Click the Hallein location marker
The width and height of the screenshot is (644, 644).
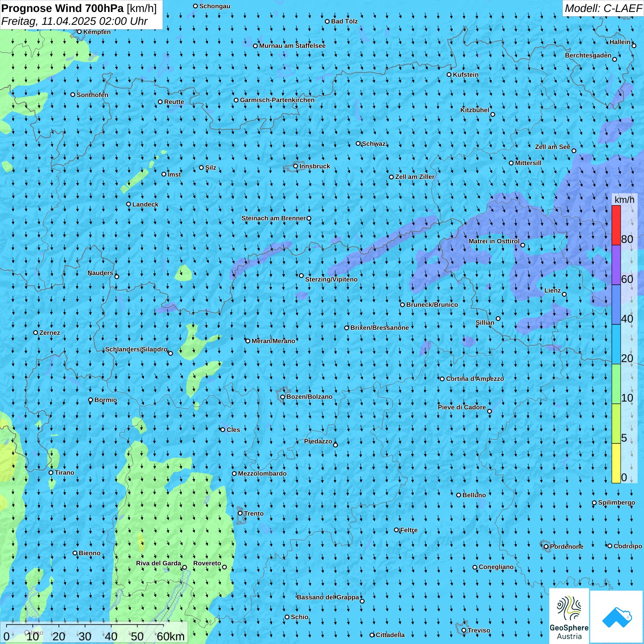pyautogui.click(x=634, y=46)
